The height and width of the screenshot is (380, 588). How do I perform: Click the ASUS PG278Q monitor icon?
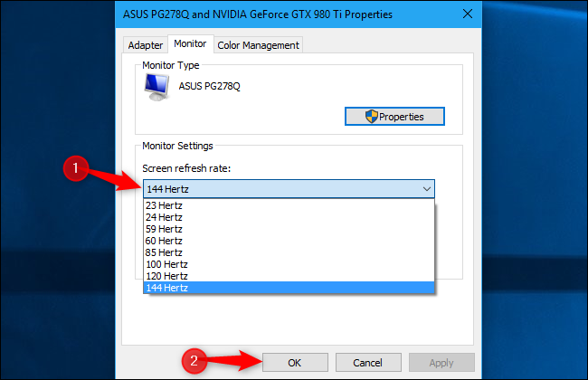point(156,87)
